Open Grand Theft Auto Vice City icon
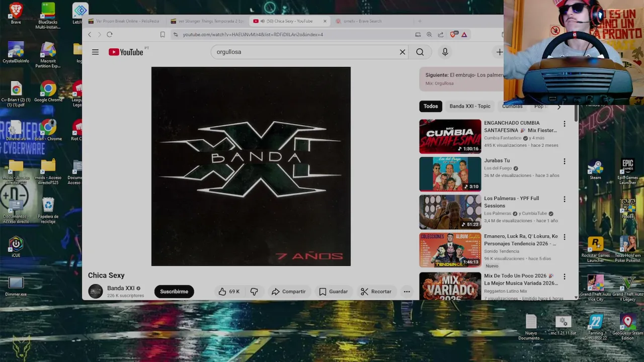 (x=595, y=288)
